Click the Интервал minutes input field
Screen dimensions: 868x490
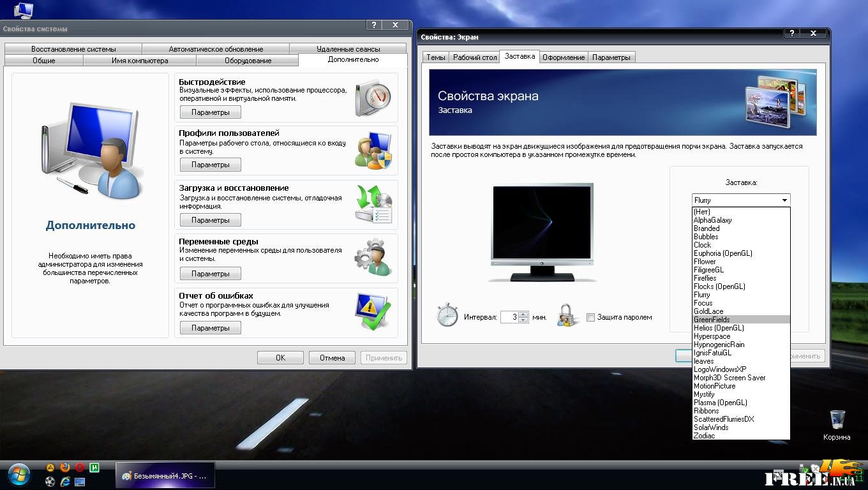click(509, 317)
